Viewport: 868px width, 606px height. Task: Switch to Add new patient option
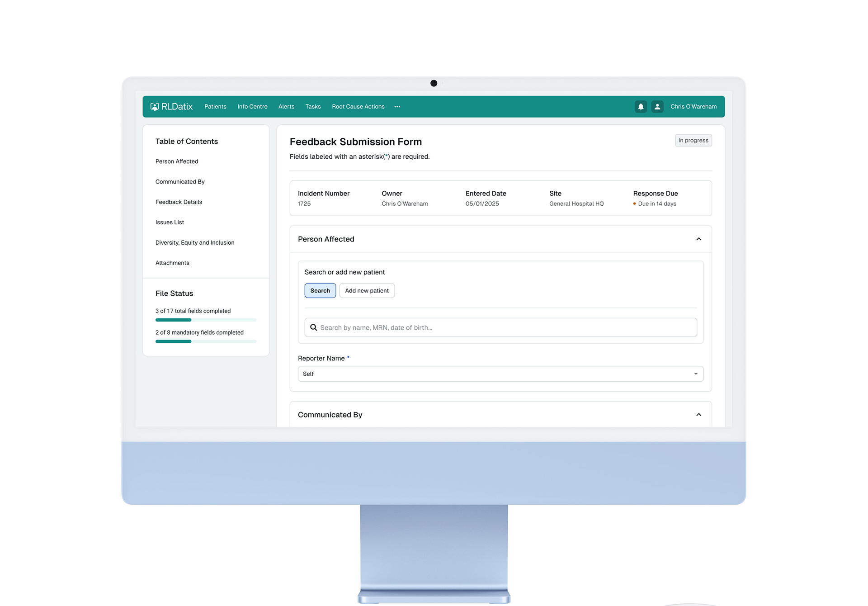[x=367, y=291]
